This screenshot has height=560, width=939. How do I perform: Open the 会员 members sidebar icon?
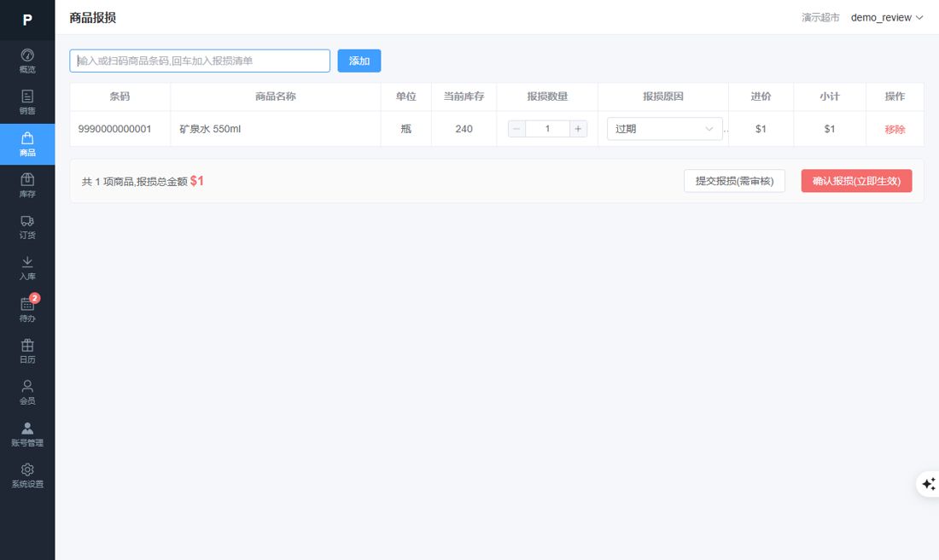pyautogui.click(x=27, y=393)
